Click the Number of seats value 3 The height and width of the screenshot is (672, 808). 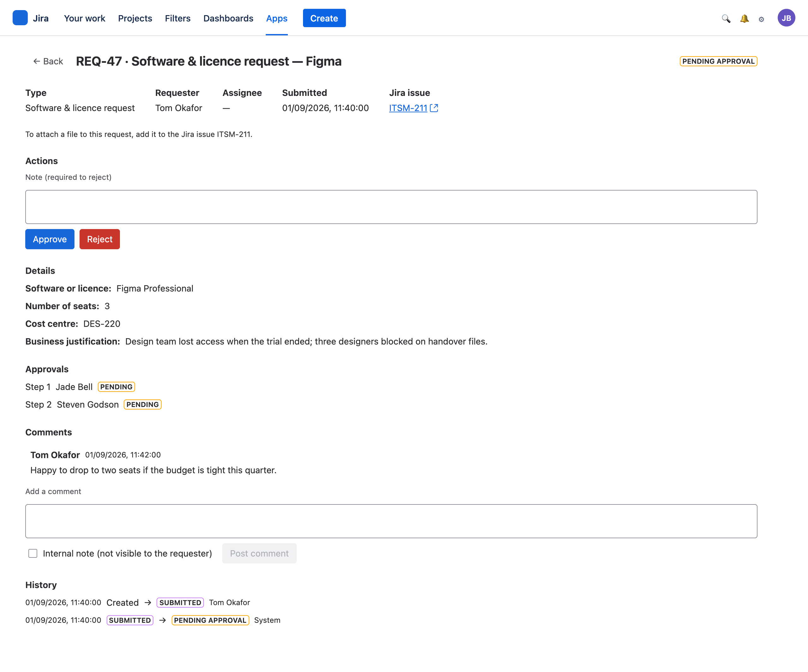pyautogui.click(x=107, y=306)
